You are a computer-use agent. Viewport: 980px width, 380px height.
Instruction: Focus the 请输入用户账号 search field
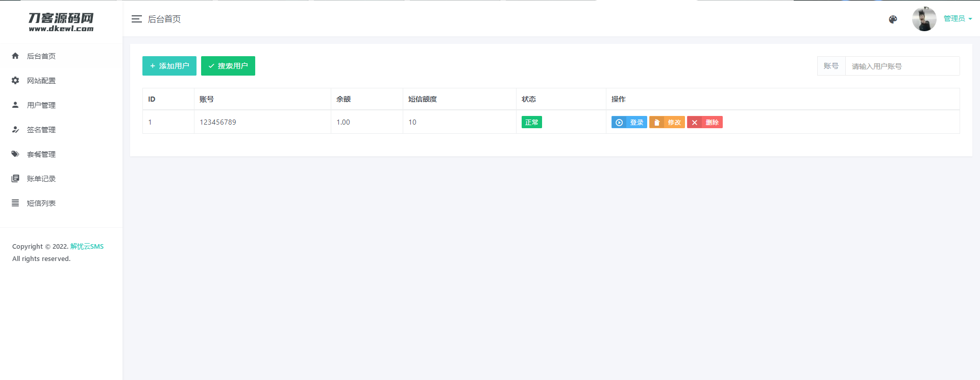tap(902, 66)
